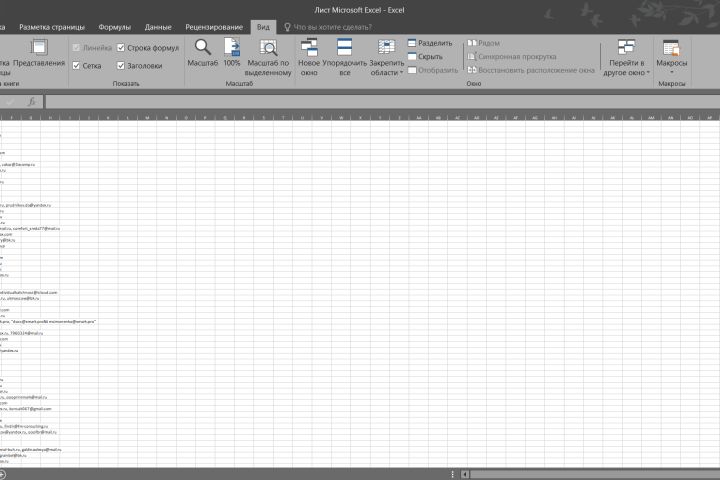
Task: Switch to Разметка страницы tab
Action: pyautogui.click(x=52, y=27)
